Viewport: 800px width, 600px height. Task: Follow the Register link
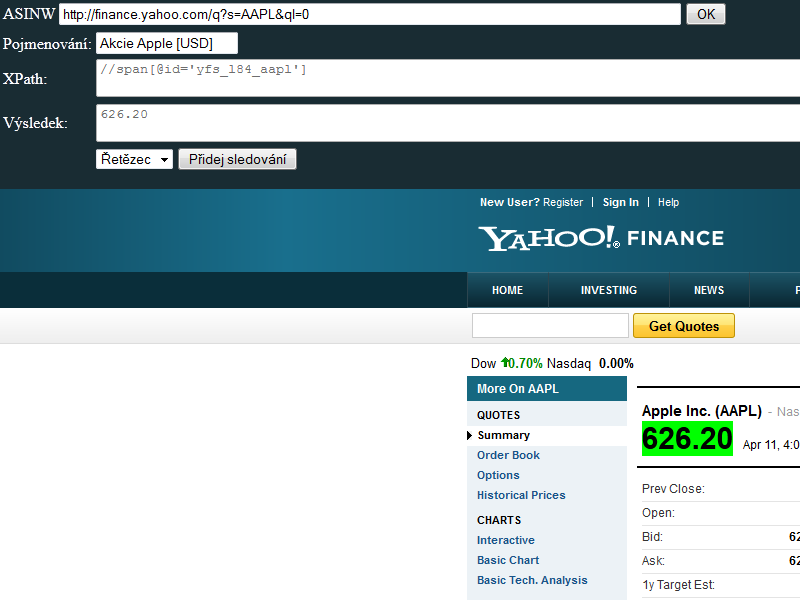tap(563, 203)
